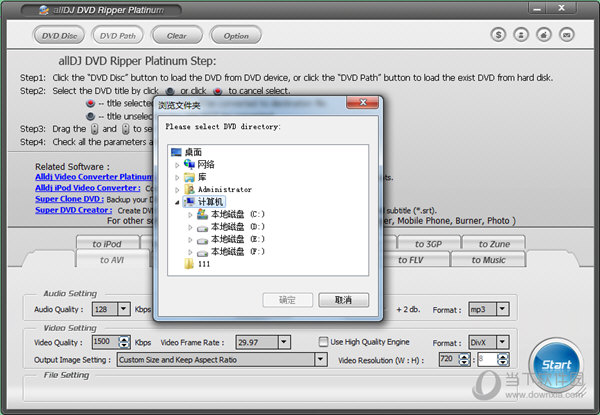Minimize the allDJ DVD Ripper window
The image size is (600, 415).
tap(537, 8)
